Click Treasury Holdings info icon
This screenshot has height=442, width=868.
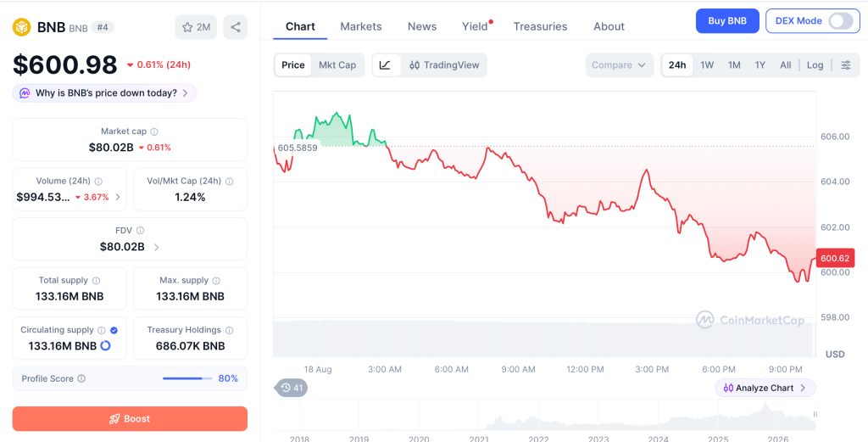tap(229, 330)
